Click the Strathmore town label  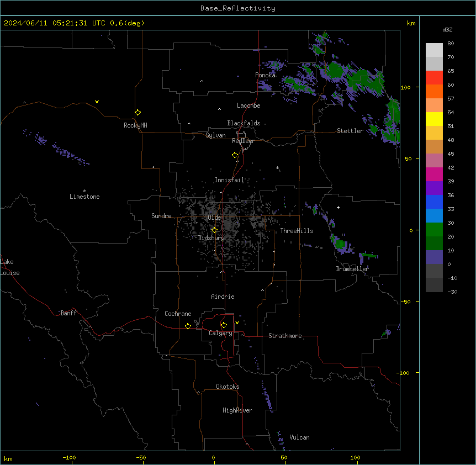[x=285, y=336]
